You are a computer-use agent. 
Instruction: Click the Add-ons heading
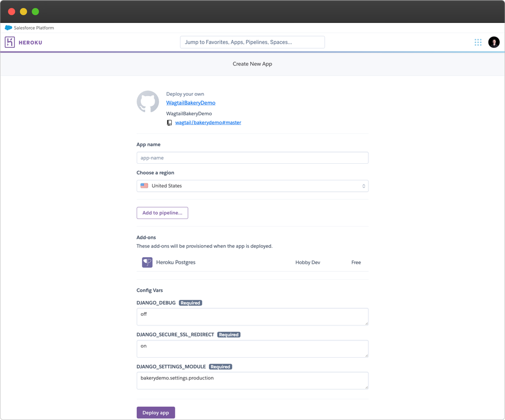[146, 238]
